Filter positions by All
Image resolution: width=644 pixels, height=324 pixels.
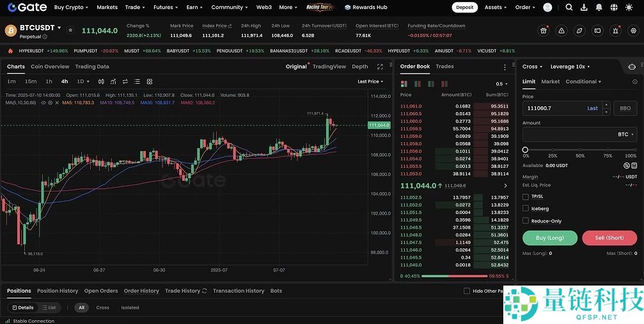coord(81,307)
